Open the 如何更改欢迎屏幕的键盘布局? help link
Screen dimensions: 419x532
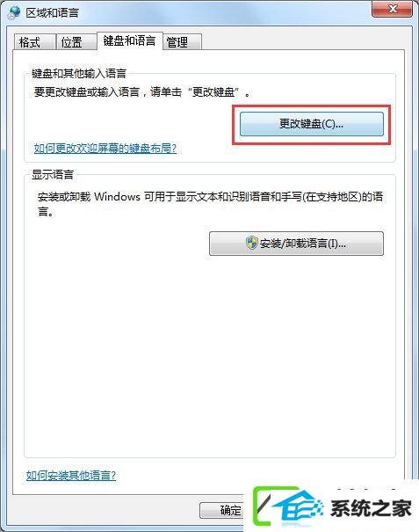[x=105, y=149]
